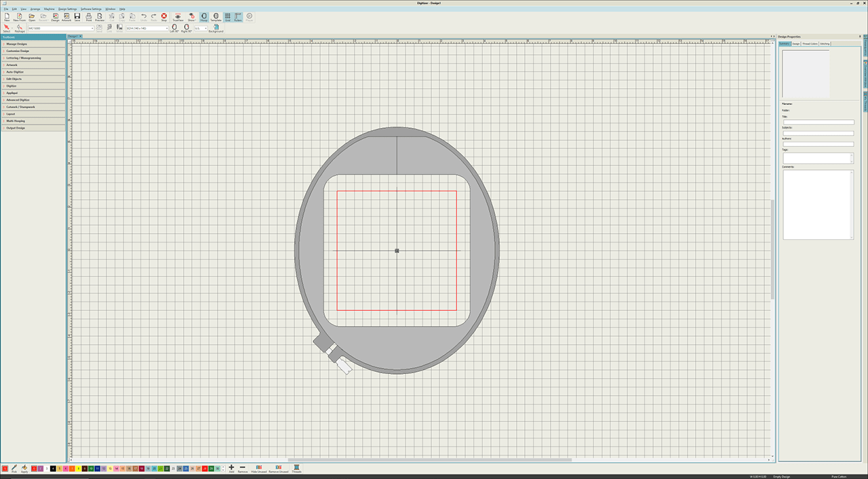The height and width of the screenshot is (479, 868).
Task: Open Threads from the palette bar
Action: [x=296, y=468]
